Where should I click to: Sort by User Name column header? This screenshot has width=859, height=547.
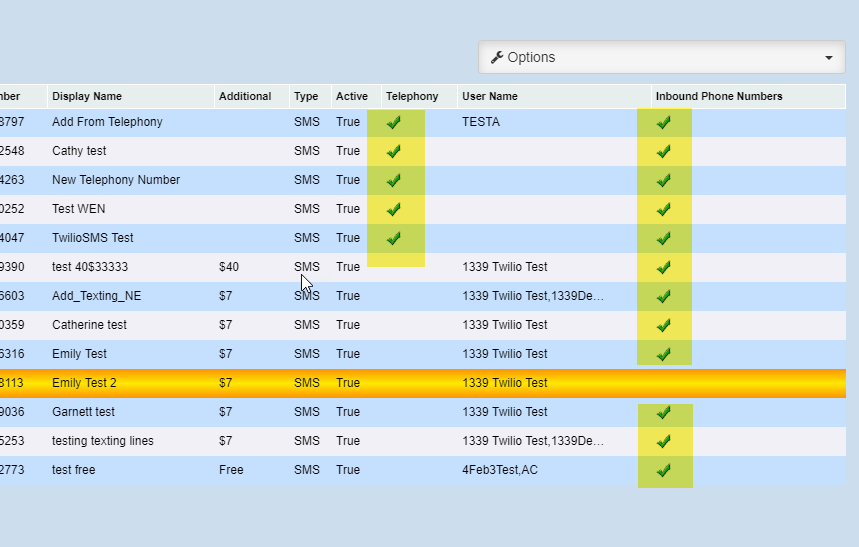point(490,97)
